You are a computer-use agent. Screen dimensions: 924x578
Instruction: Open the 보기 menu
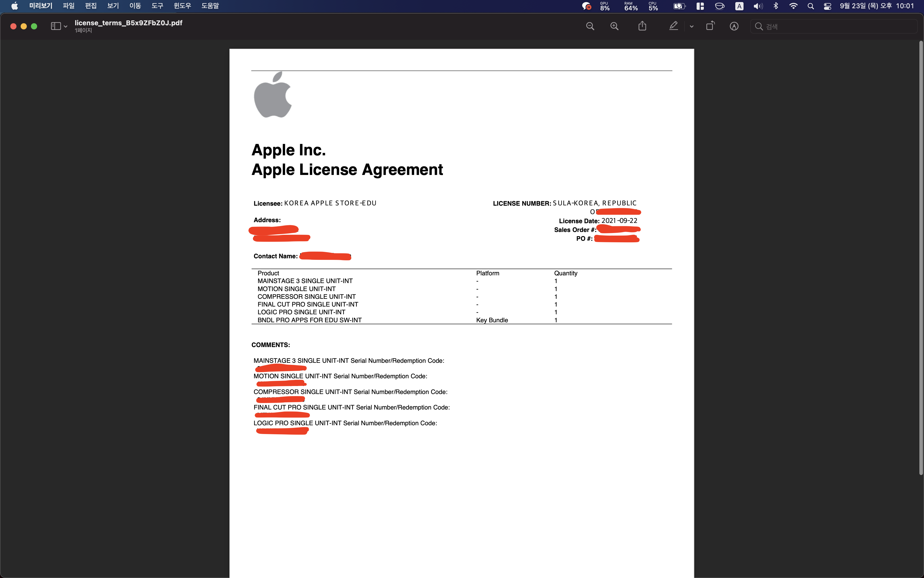click(x=113, y=6)
